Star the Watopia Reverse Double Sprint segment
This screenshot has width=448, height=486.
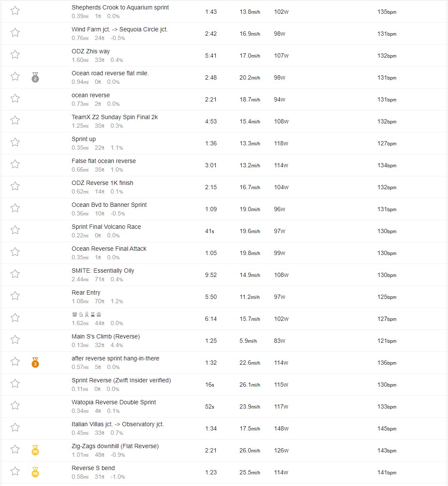15,406
